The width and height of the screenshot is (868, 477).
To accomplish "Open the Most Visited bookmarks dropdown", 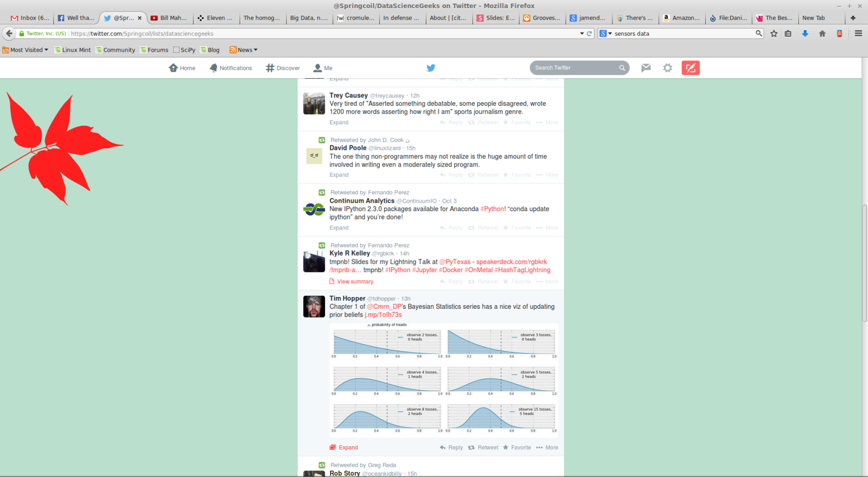I will [x=25, y=50].
